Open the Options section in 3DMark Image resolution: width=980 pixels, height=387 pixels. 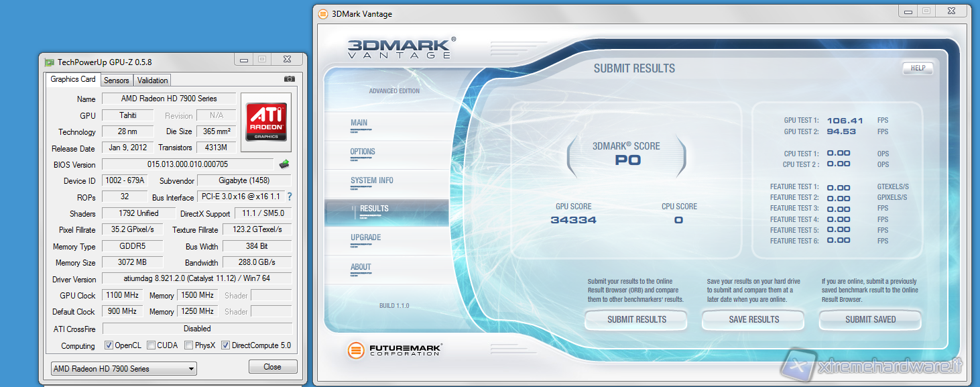(363, 152)
